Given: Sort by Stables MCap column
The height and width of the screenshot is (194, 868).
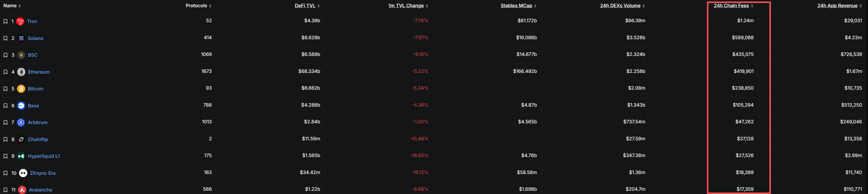Looking at the screenshot, I should [518, 6].
